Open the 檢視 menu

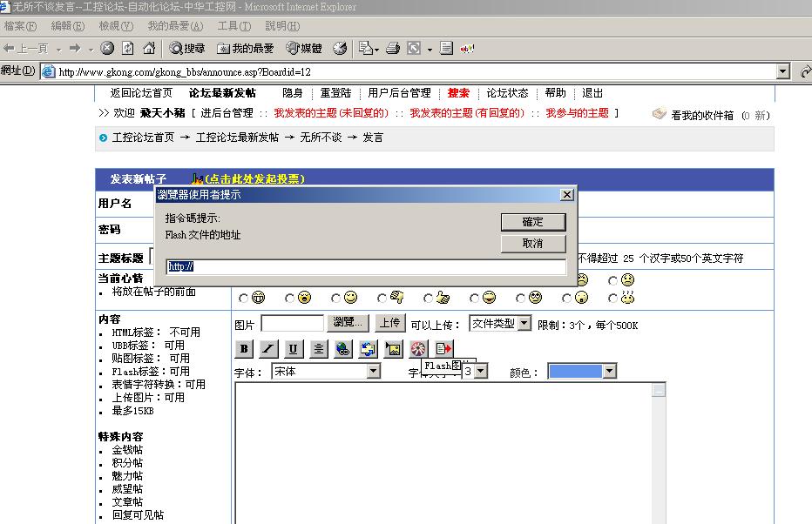(x=116, y=26)
